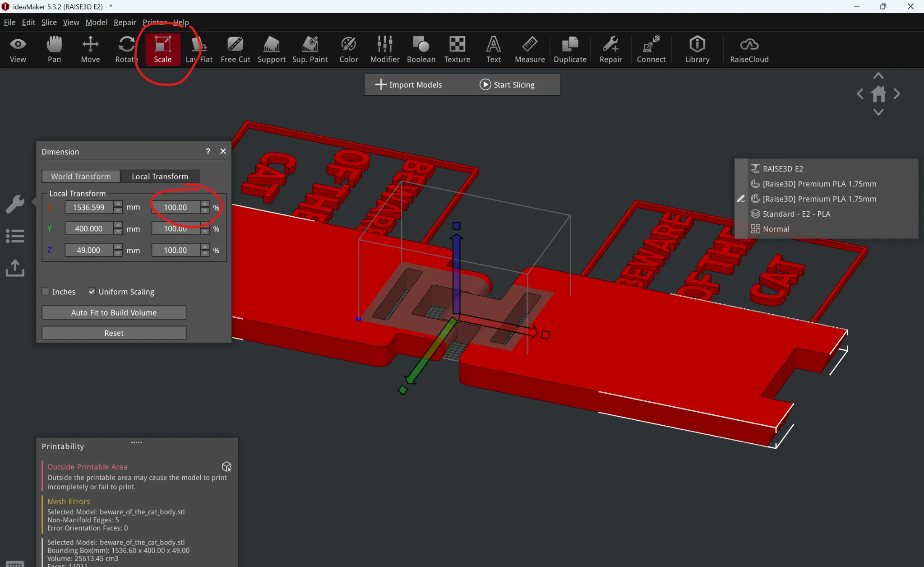Close the Dimension panel
924x567 pixels.
tap(223, 151)
